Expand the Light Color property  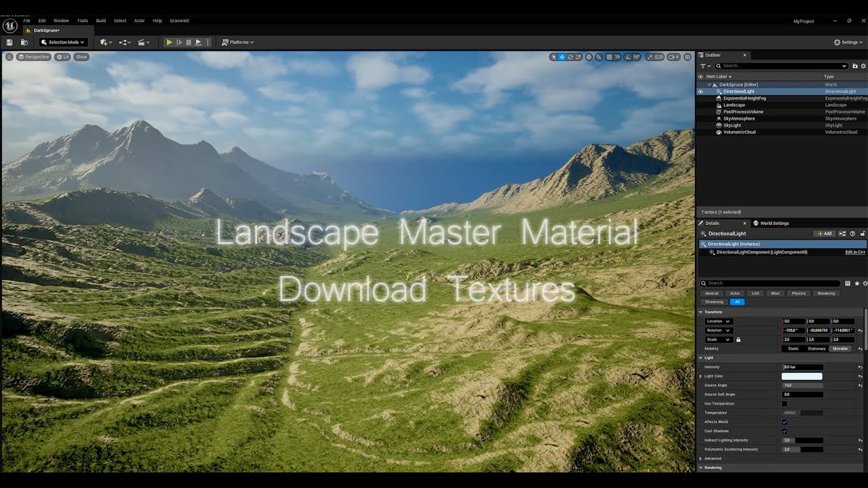tap(701, 376)
